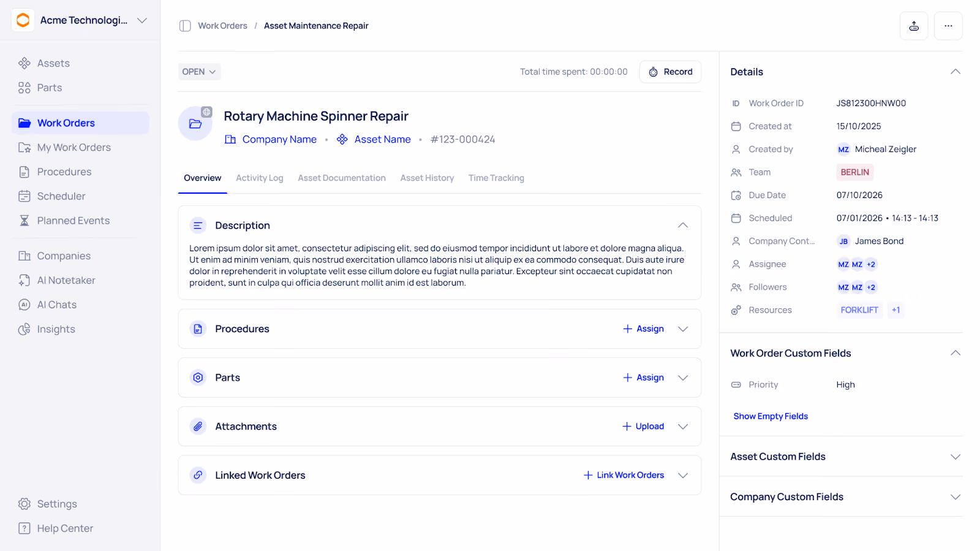This screenshot has height=551, width=980.
Task: Open the Companies page
Action: tap(80, 256)
